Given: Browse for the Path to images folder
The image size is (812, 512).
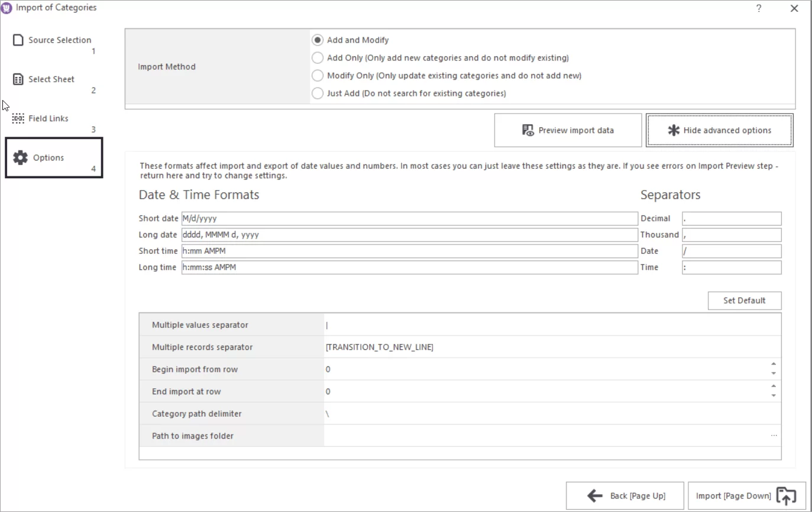Looking at the screenshot, I should [x=774, y=435].
